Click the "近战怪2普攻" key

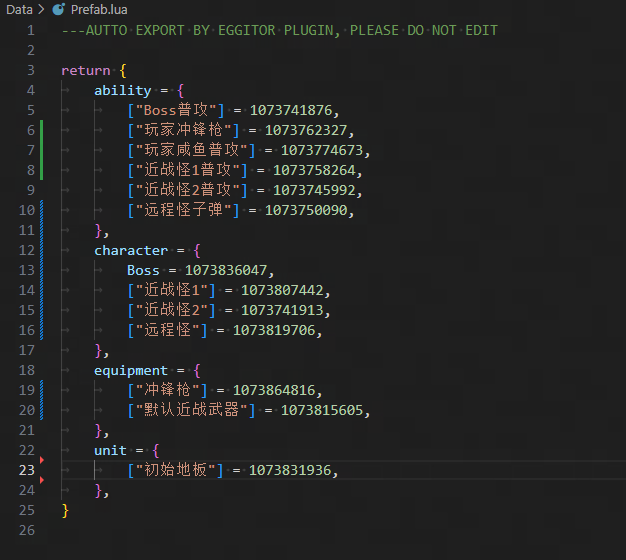187,190
